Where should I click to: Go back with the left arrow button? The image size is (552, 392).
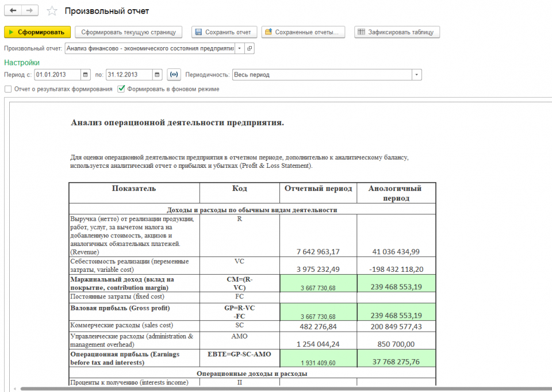pyautogui.click(x=13, y=10)
